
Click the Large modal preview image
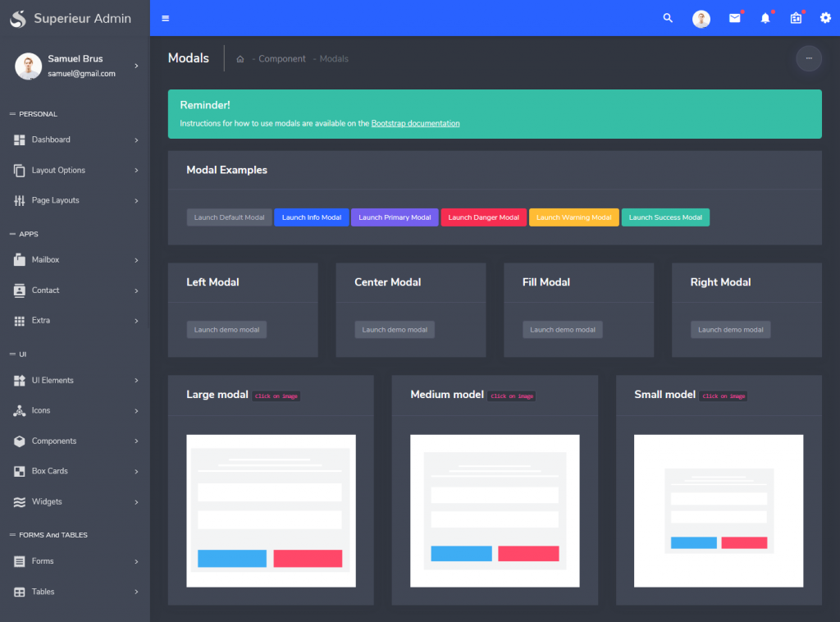coord(271,511)
